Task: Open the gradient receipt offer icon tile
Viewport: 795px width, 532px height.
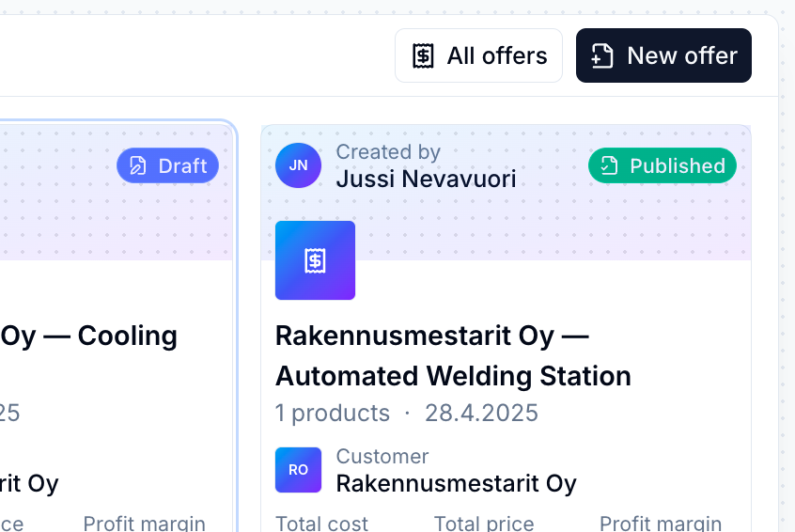Action: point(315,260)
